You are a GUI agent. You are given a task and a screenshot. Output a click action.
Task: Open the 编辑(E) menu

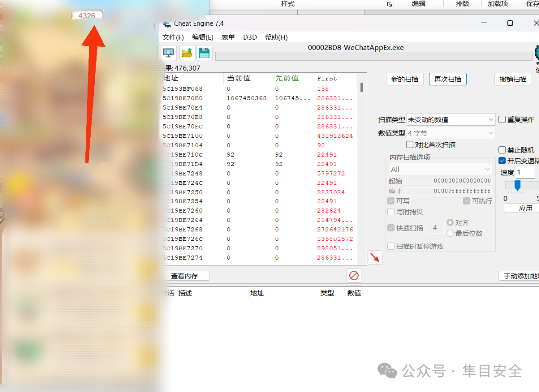coord(203,37)
